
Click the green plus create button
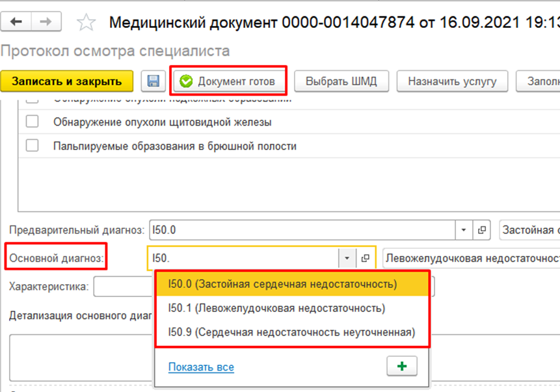click(x=401, y=367)
